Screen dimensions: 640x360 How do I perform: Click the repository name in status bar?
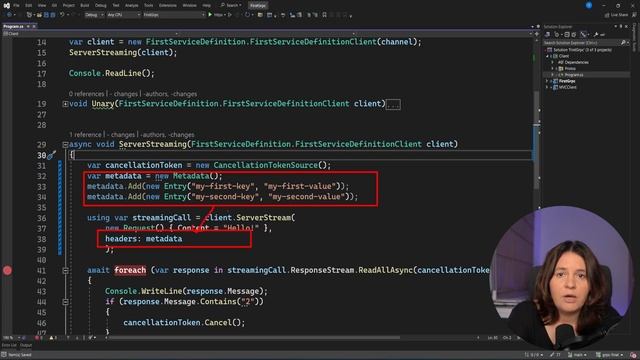pos(609,355)
